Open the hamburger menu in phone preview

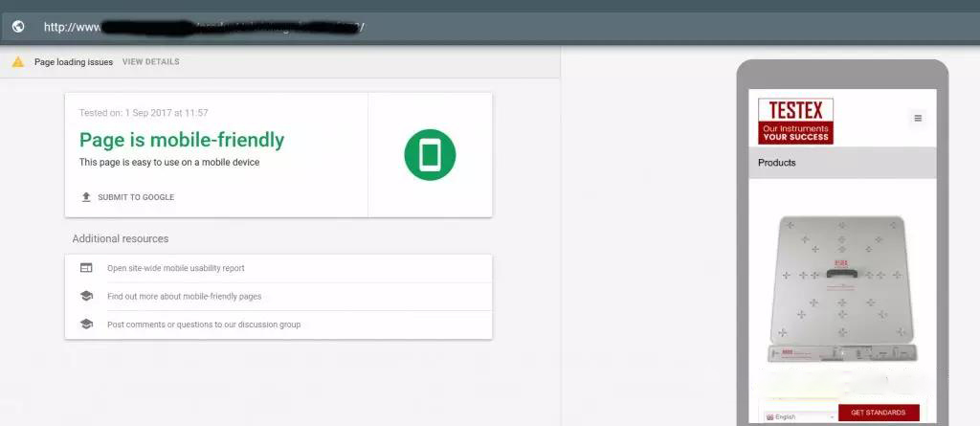point(918,118)
